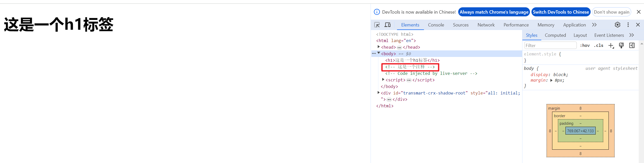Expand the script element node
This screenshot has width=644, height=163.
[x=383, y=80]
